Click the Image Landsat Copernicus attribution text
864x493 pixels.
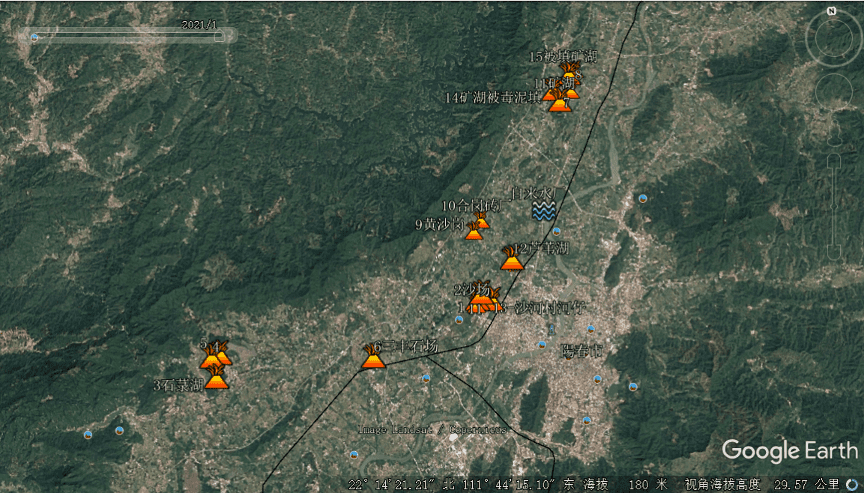[x=433, y=429]
